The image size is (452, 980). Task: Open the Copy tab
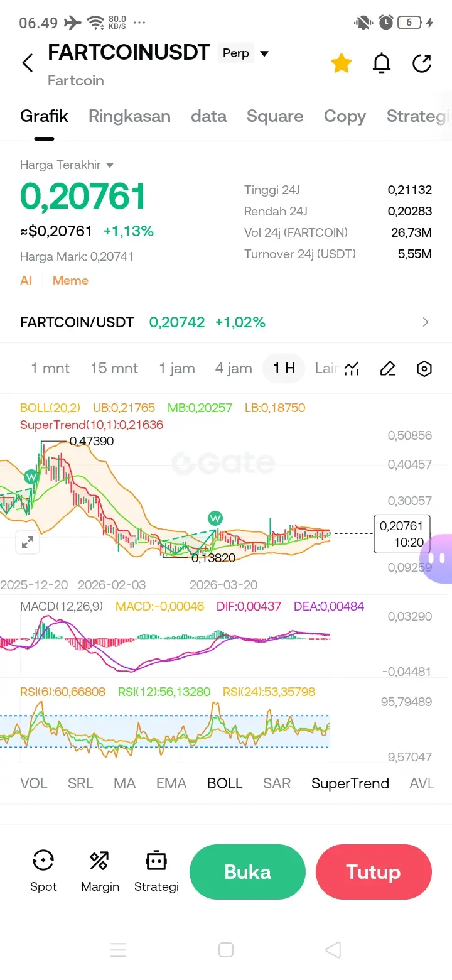coord(345,117)
